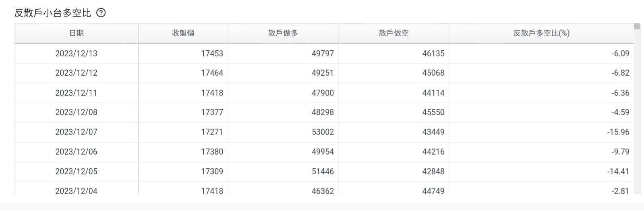
Task: Click closing price 17380 on 12/06
Action: (212, 152)
